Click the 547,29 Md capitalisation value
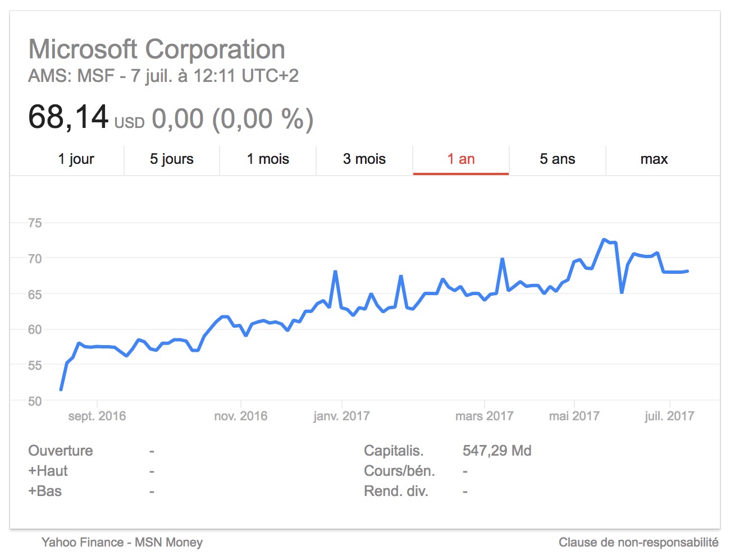Viewport: 730px width, 560px height. [x=497, y=451]
